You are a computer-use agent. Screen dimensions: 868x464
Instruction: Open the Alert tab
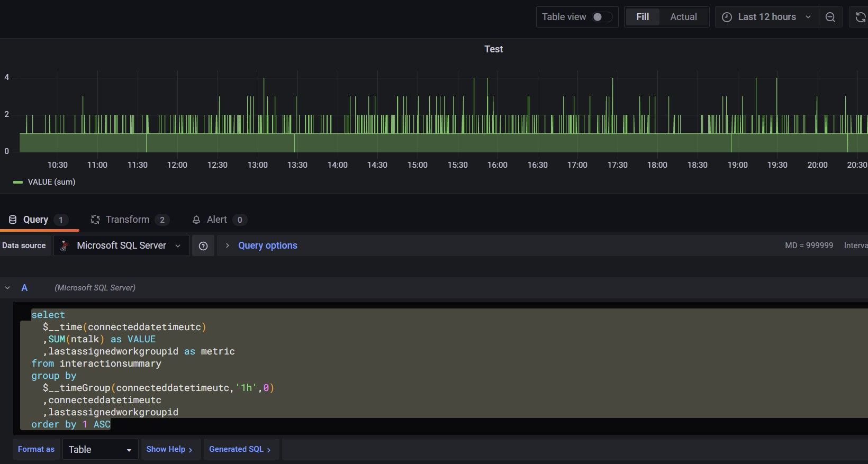[216, 220]
